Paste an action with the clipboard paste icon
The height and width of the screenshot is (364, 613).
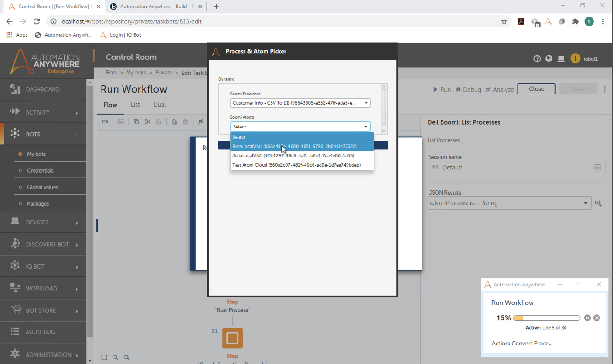(159, 121)
